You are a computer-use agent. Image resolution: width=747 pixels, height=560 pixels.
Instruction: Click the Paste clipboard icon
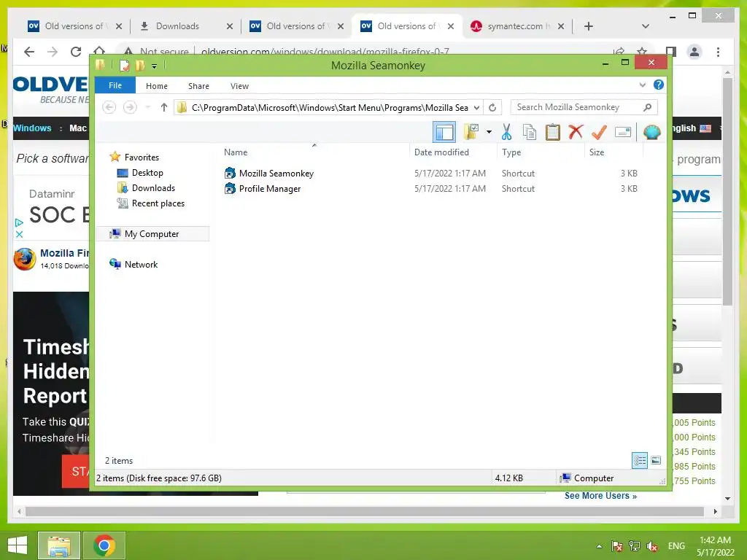coord(553,132)
